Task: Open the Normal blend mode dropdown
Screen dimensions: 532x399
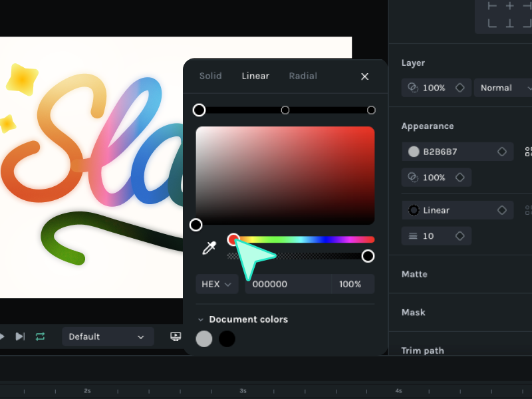Action: point(504,88)
